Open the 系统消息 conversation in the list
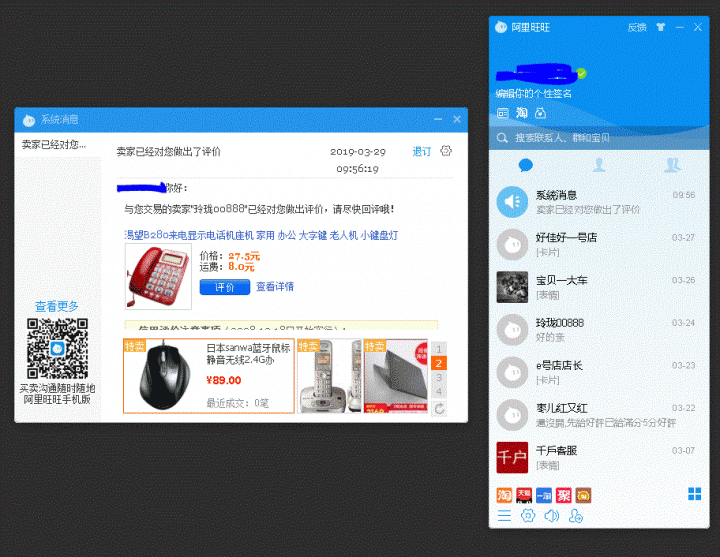Image resolution: width=720 pixels, height=557 pixels. pyautogui.click(x=599, y=202)
